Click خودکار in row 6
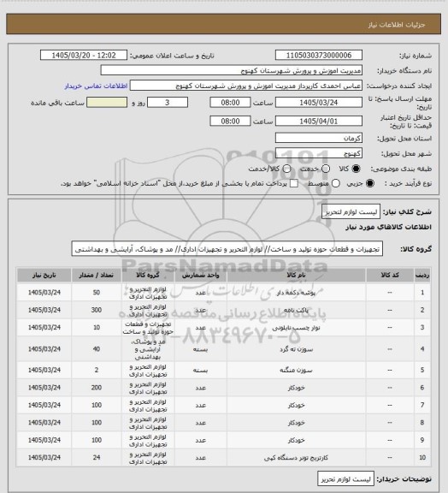 (296, 388)
